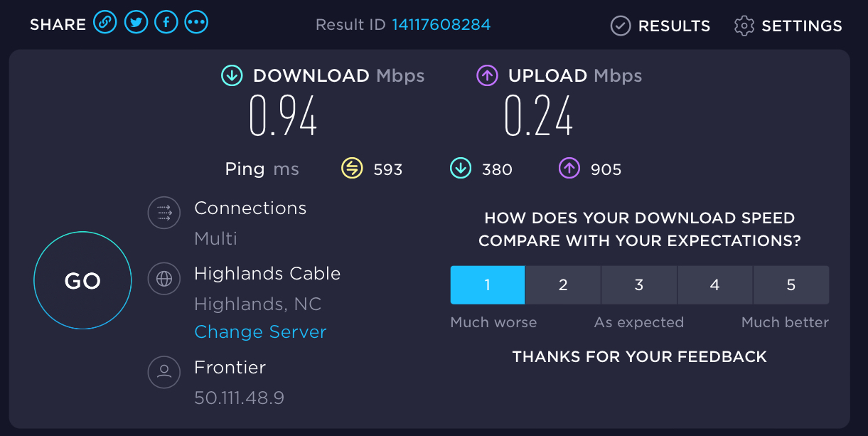Click the download arrow icon
The image size is (868, 436).
pos(232,75)
